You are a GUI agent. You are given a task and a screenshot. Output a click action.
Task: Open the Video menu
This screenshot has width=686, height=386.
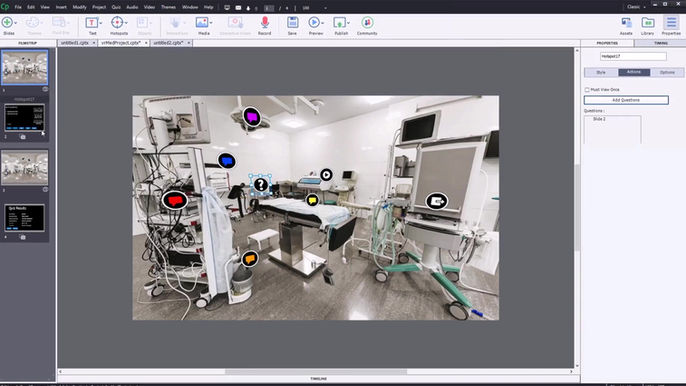tap(149, 7)
